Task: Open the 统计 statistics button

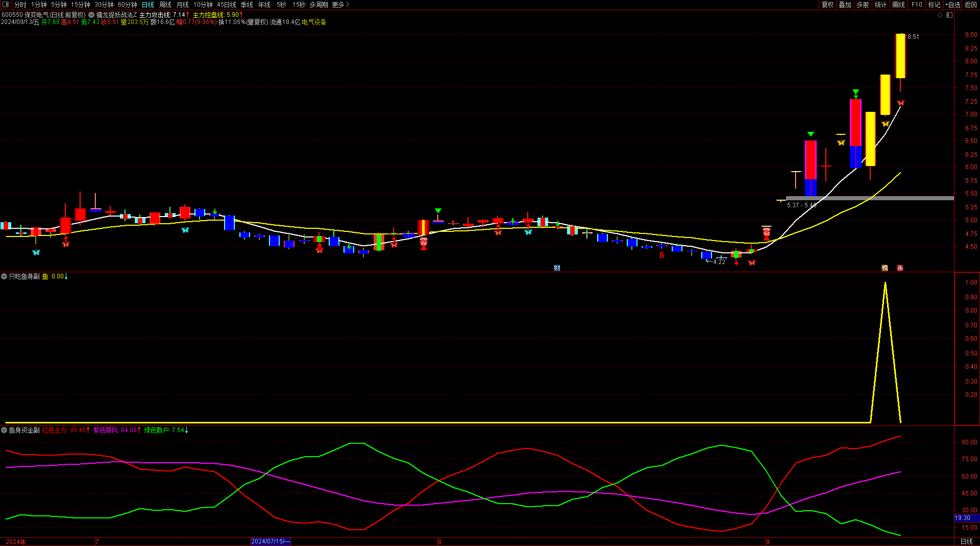Action: click(x=881, y=5)
